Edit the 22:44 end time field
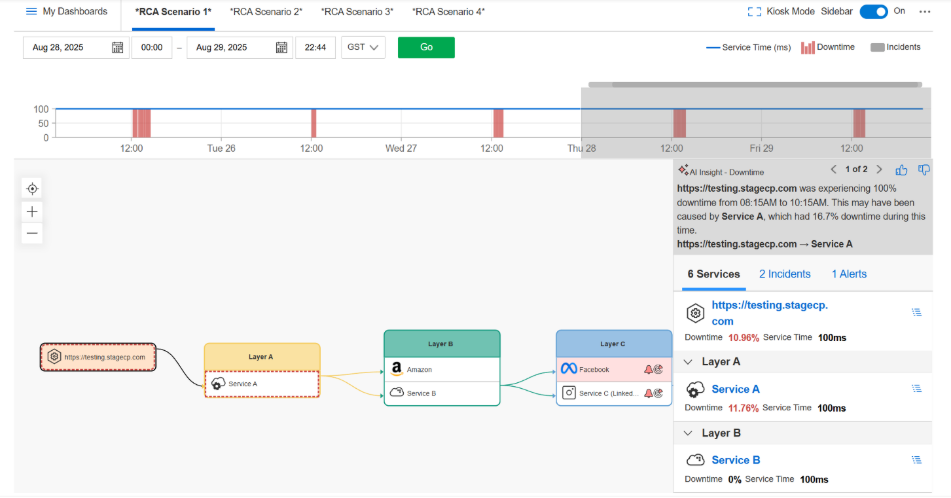Viewport: 951px width, 498px height. [x=315, y=47]
